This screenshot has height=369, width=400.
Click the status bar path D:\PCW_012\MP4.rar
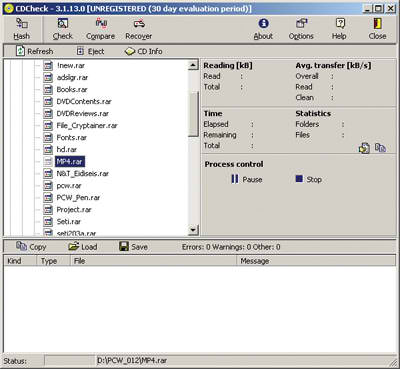[x=132, y=361]
